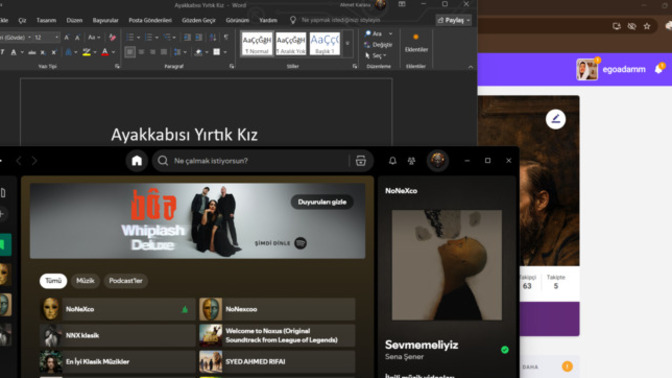This screenshot has width=672, height=378.
Task: Click the paragraph shading color button
Action: (x=198, y=52)
